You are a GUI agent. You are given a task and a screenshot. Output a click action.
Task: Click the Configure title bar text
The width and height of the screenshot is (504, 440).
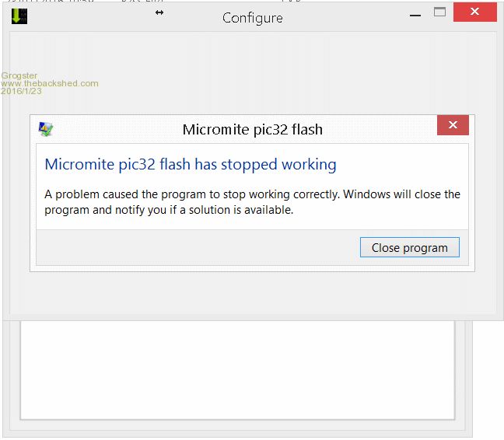pos(252,18)
